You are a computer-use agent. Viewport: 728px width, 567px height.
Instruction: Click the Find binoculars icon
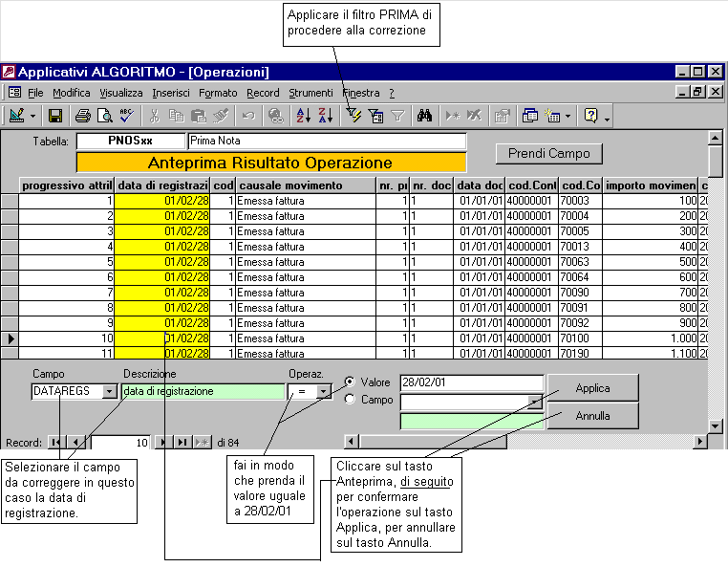coord(424,116)
